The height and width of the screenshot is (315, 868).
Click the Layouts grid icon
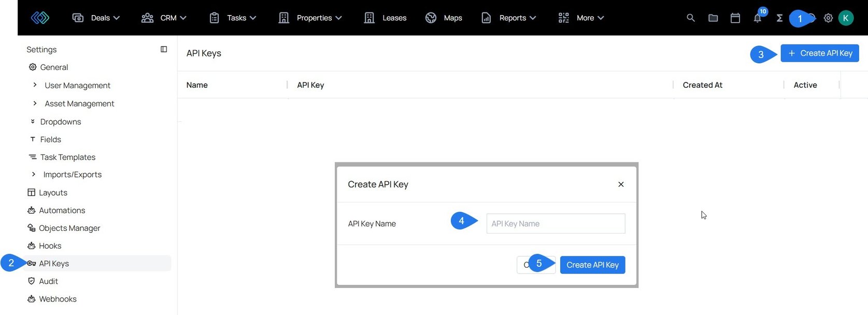coord(31,193)
